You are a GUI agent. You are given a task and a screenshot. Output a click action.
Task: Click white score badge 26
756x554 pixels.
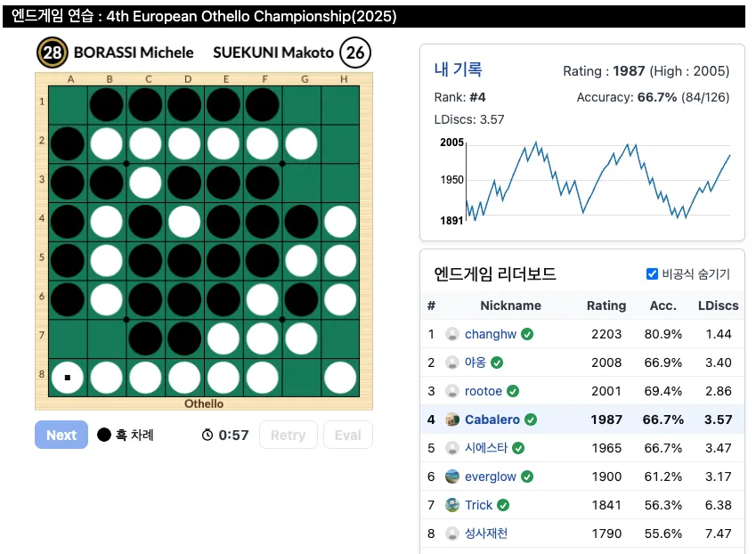355,52
